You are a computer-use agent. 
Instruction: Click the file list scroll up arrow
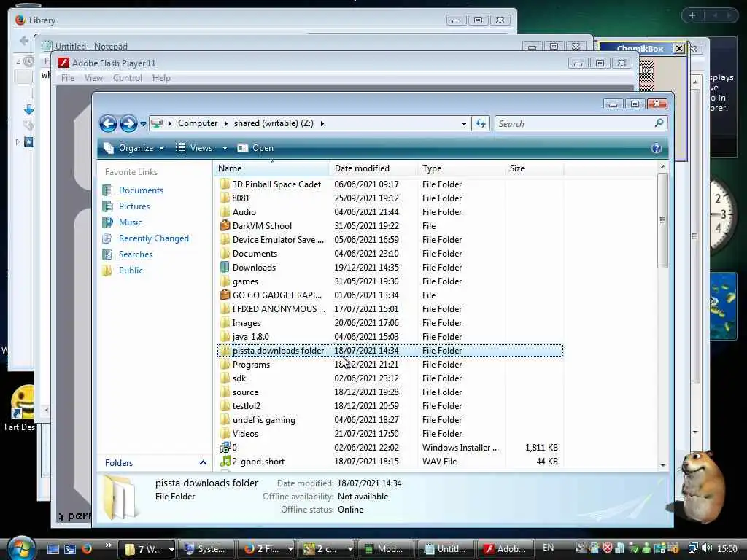point(662,167)
